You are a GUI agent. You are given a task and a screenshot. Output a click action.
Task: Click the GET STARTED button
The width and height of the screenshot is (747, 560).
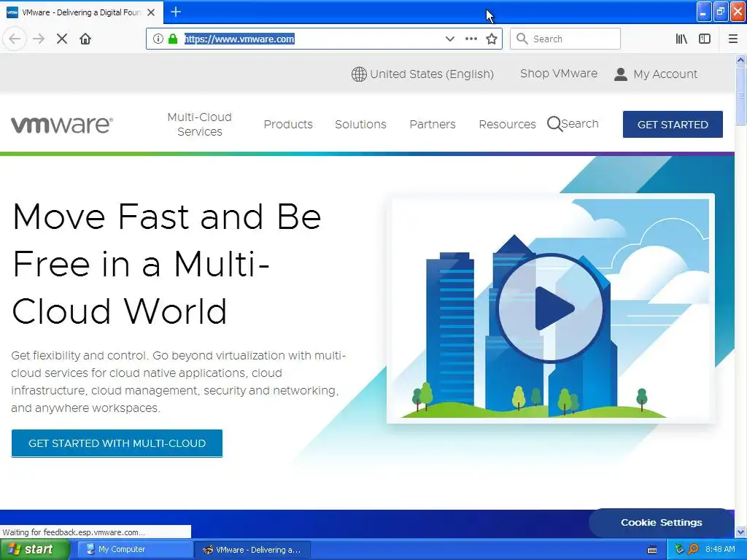pos(673,124)
